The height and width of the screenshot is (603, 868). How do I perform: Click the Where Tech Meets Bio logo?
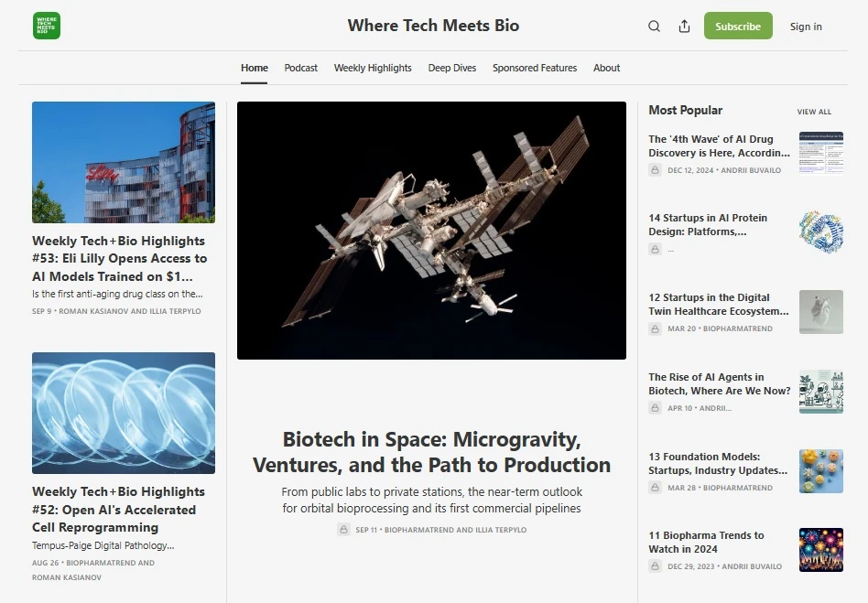(x=46, y=26)
